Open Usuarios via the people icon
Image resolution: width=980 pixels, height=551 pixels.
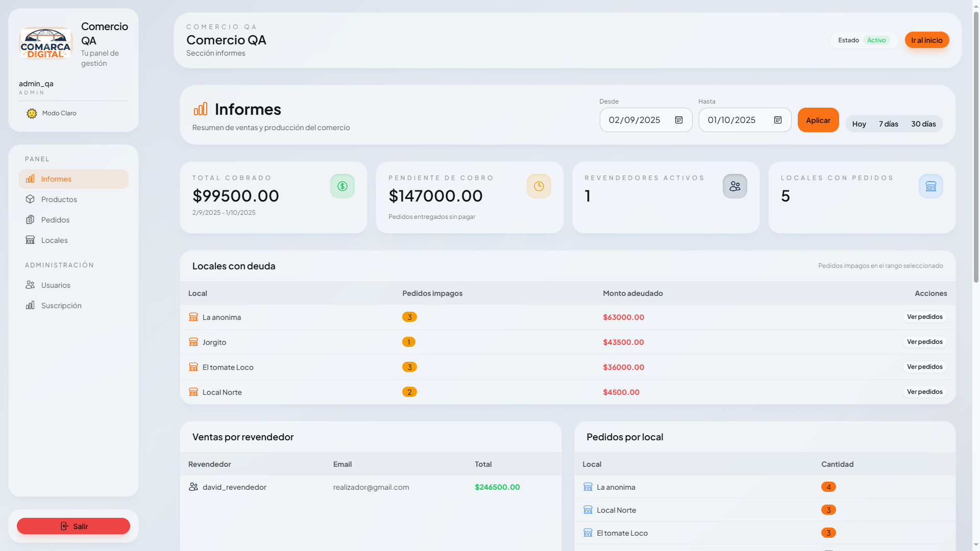click(x=31, y=285)
